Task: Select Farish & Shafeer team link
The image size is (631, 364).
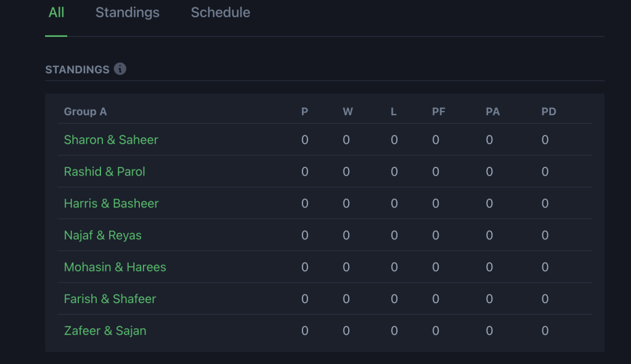Action: click(110, 299)
